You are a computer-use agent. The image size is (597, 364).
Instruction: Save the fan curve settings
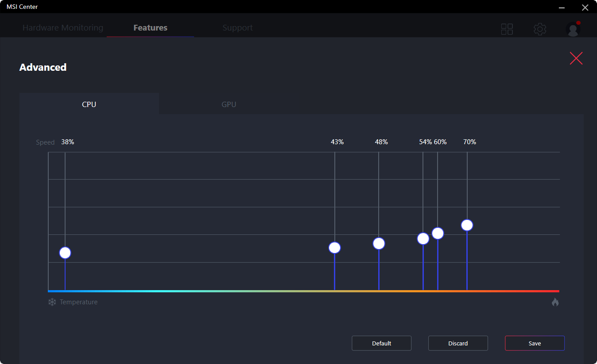pyautogui.click(x=535, y=343)
